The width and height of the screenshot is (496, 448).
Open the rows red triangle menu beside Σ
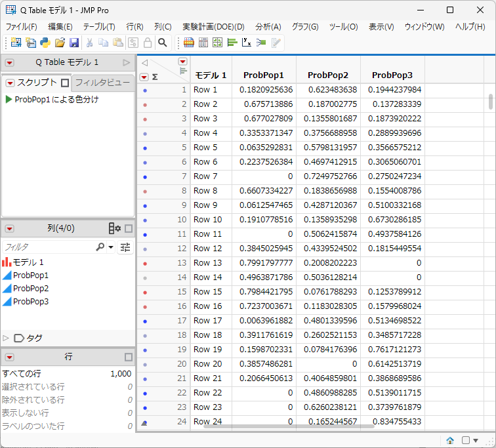click(x=144, y=77)
